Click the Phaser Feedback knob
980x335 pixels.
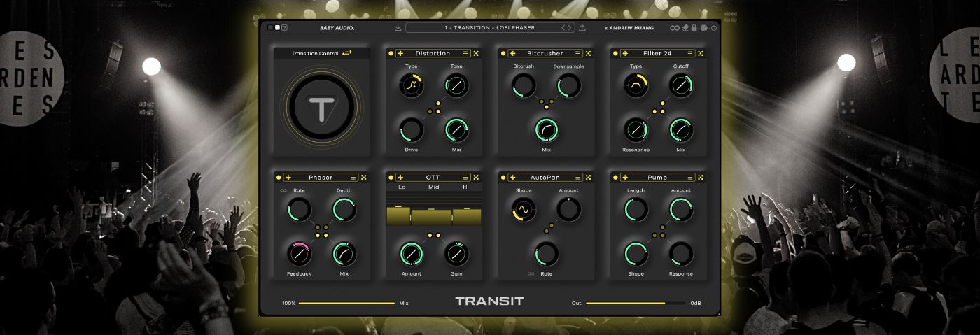click(299, 253)
